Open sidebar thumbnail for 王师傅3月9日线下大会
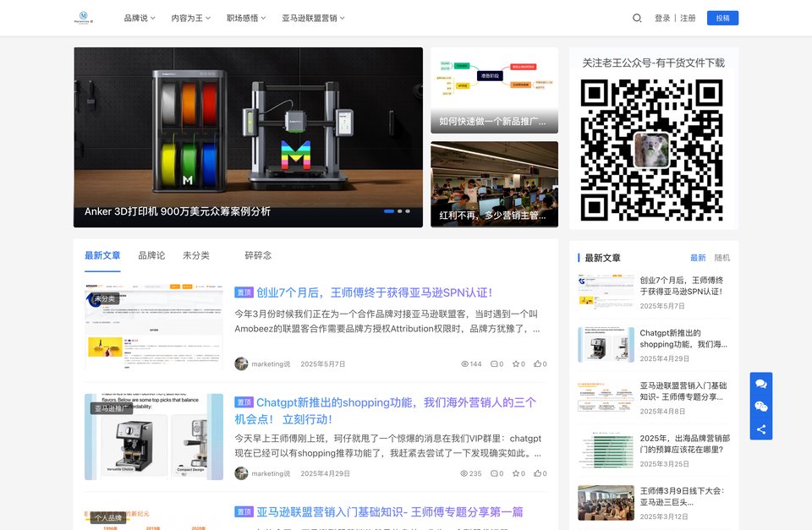The width and height of the screenshot is (812, 530). pos(606,503)
